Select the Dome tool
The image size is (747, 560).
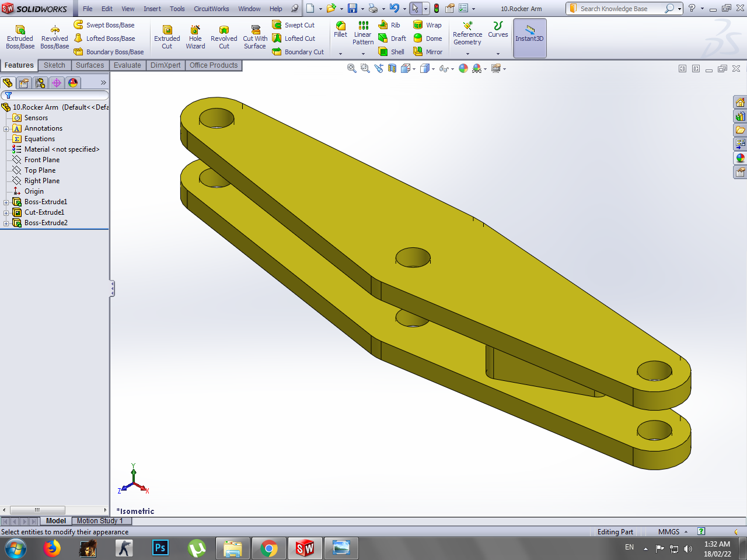click(x=427, y=38)
